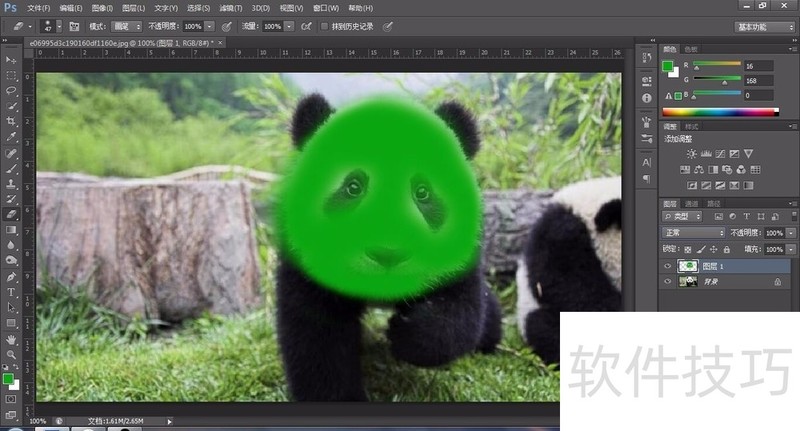Select the Dodge tool
This screenshot has width=800, height=431.
pos(11,261)
